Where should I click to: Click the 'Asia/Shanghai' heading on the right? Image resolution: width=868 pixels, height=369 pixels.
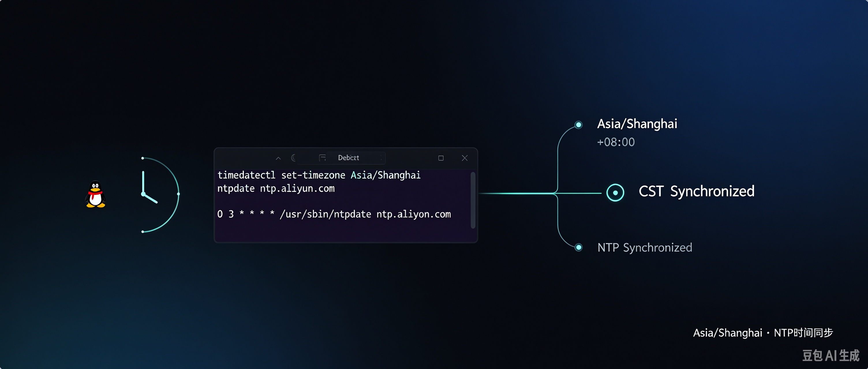[x=637, y=124]
